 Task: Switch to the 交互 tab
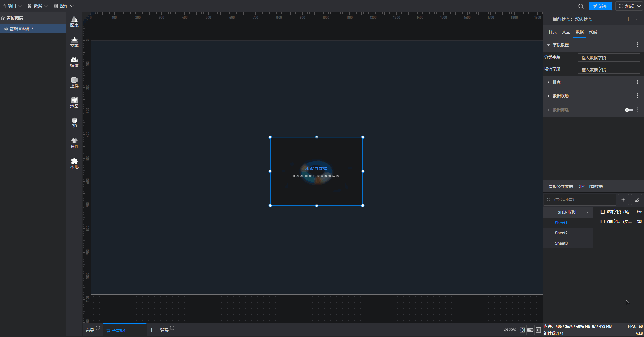pyautogui.click(x=566, y=32)
